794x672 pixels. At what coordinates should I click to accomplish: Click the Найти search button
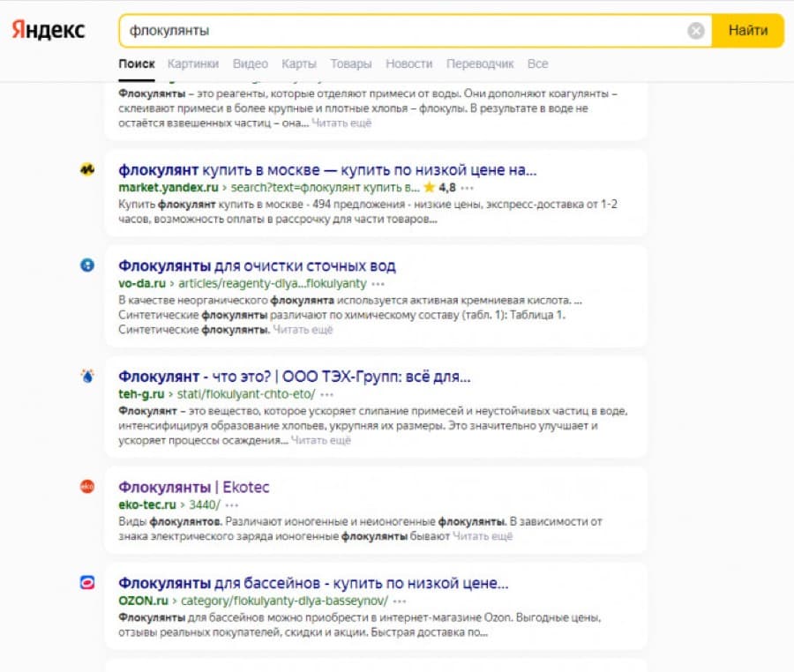[x=748, y=31]
